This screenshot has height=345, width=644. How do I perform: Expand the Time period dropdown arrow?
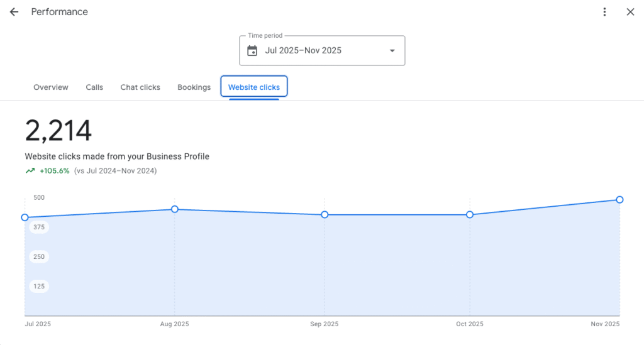pos(392,51)
